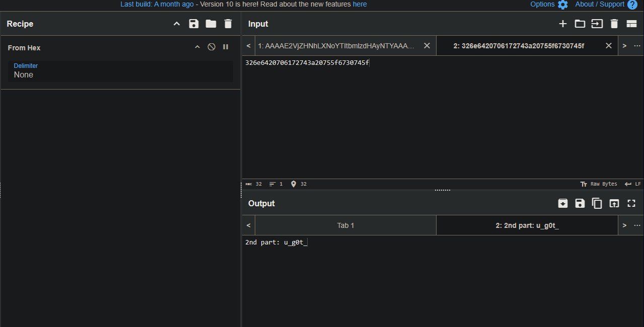Close input tab 2
This screenshot has height=327, width=644.
coord(608,46)
